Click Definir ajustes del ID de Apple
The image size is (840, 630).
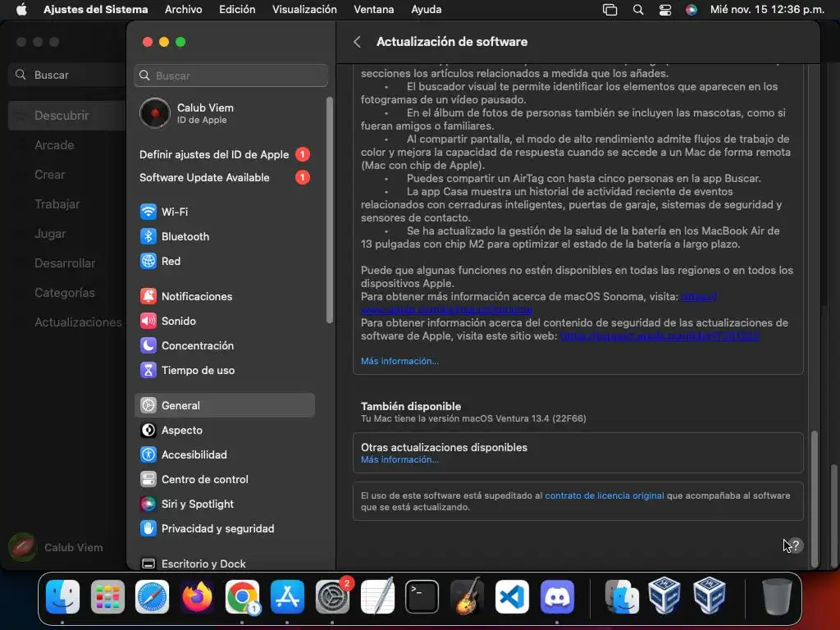point(225,154)
